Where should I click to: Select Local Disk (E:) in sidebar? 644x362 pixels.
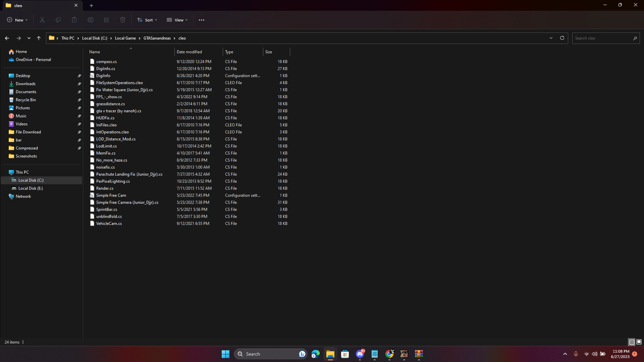31,189
